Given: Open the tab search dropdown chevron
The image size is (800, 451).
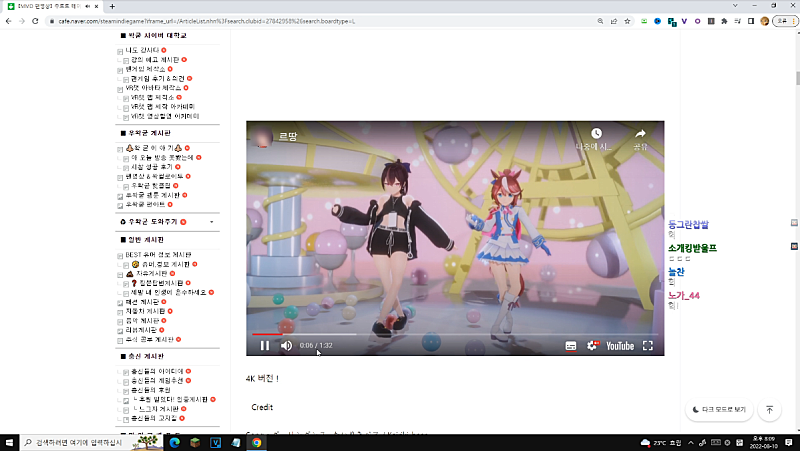Looking at the screenshot, I should click(x=735, y=6).
